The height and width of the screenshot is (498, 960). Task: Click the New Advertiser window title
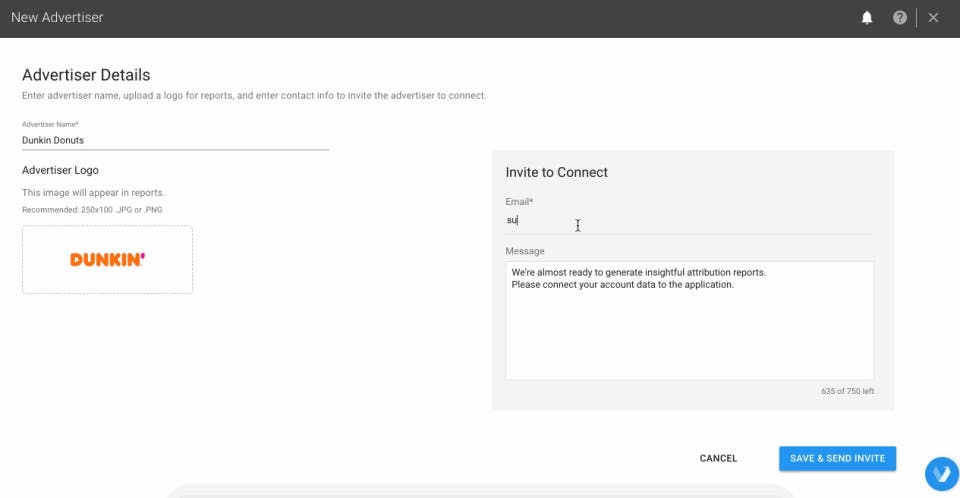57,18
